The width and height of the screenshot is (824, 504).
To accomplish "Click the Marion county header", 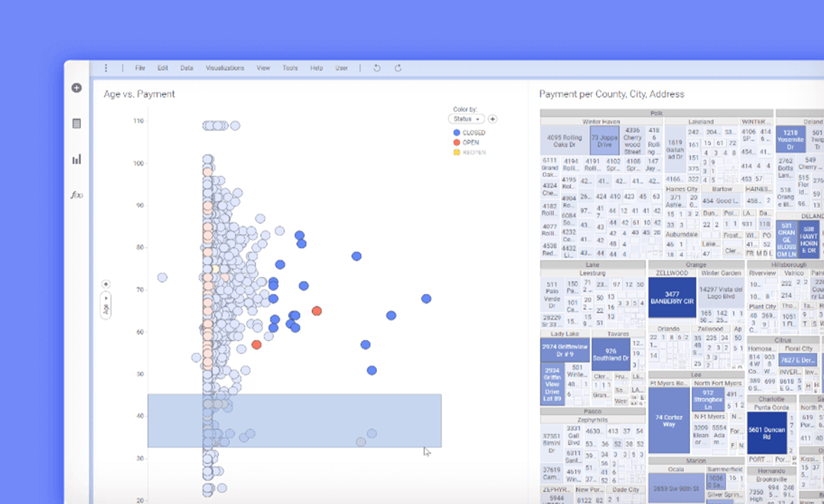I will click(x=696, y=461).
